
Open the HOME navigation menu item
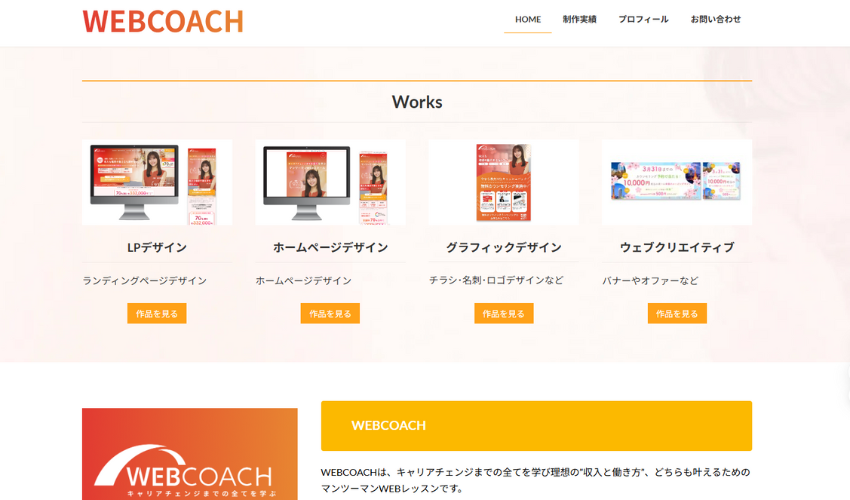pyautogui.click(x=527, y=19)
